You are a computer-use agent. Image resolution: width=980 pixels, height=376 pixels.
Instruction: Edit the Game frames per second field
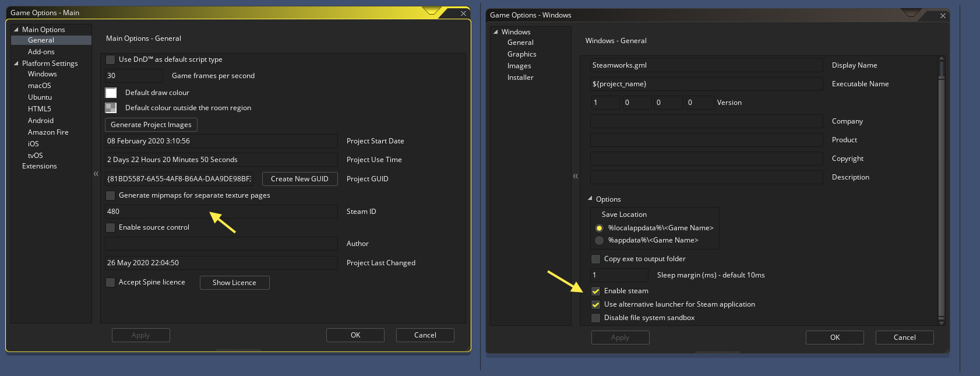point(134,76)
